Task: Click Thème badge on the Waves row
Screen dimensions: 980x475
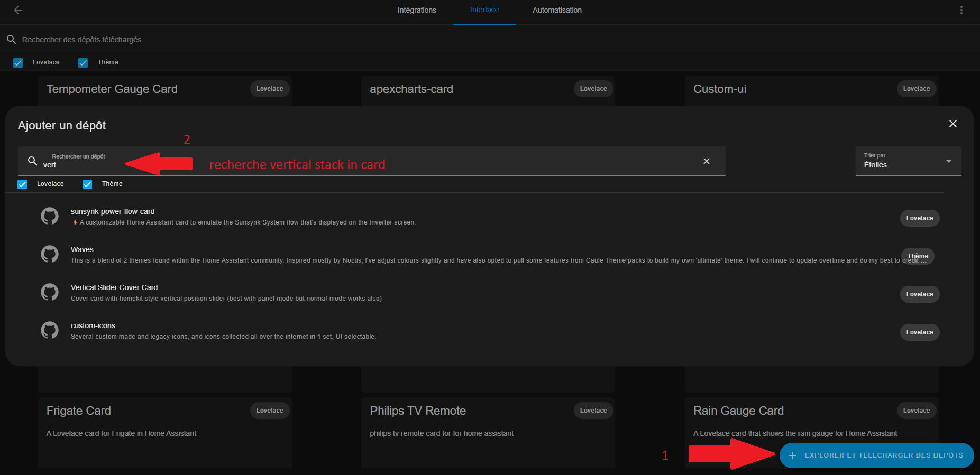Action: click(x=918, y=256)
